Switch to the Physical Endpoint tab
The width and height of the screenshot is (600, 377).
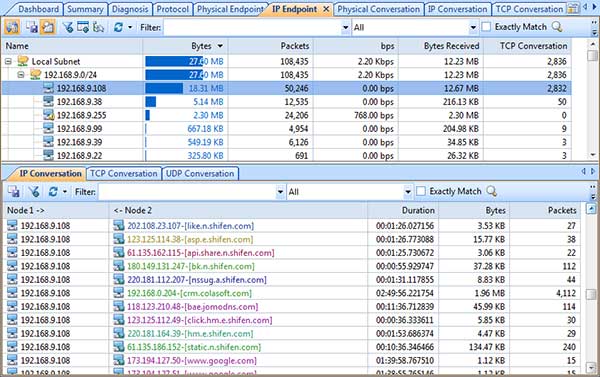point(230,9)
